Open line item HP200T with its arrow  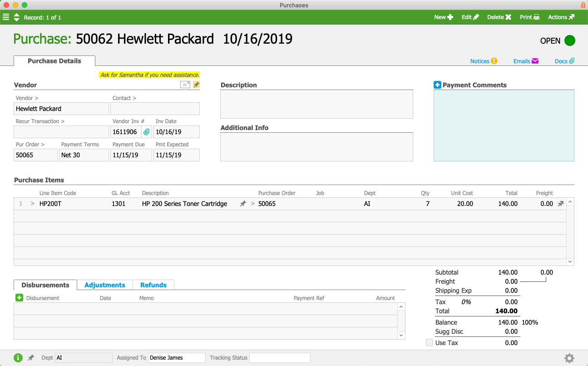(x=32, y=204)
